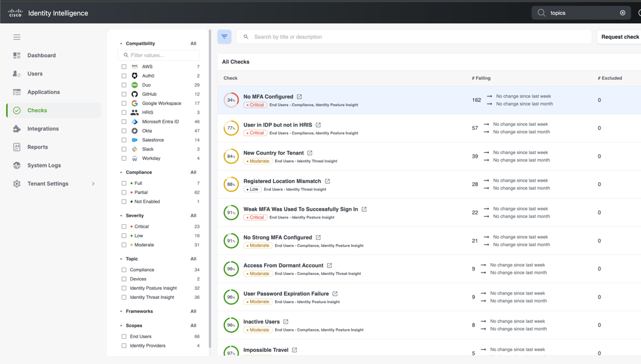Open the Inactive Users check title

(x=262, y=322)
